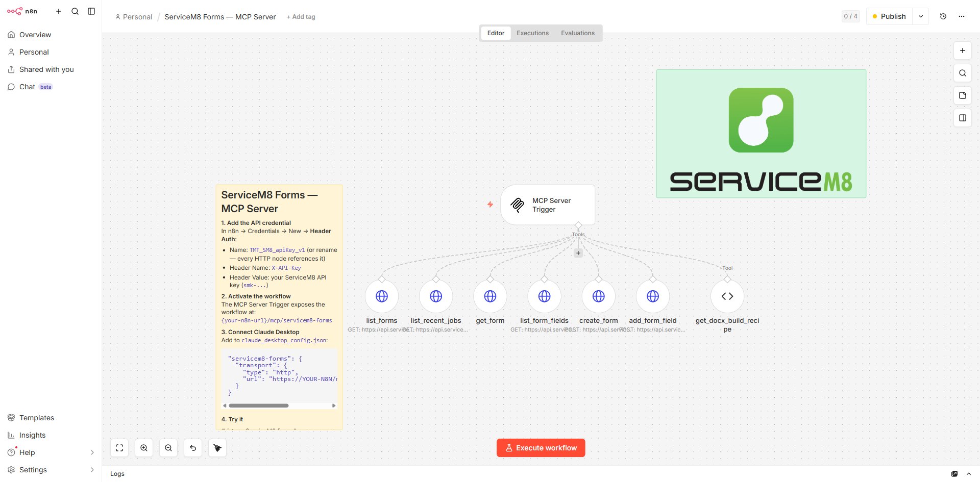Image resolution: width=980 pixels, height=482 pixels.
Task: Expand the Settings submenu
Action: 51,470
